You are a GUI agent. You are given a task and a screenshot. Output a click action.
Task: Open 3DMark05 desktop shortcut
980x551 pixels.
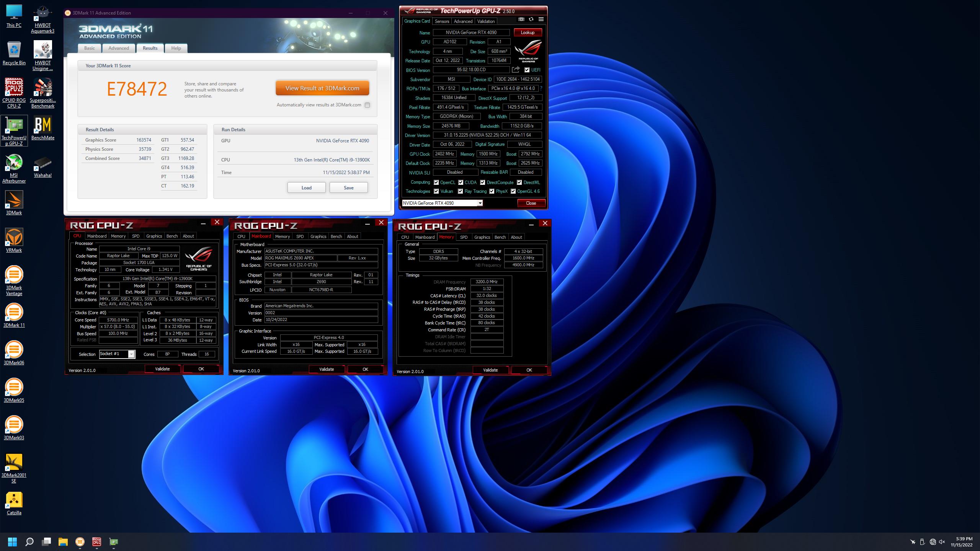click(14, 391)
